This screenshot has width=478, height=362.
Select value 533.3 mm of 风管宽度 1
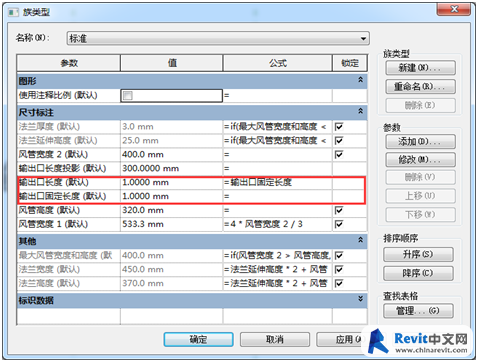pyautogui.click(x=172, y=224)
